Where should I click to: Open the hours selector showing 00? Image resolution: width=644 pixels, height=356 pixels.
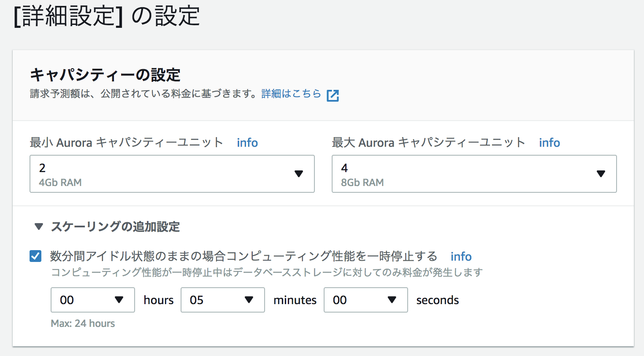(92, 300)
